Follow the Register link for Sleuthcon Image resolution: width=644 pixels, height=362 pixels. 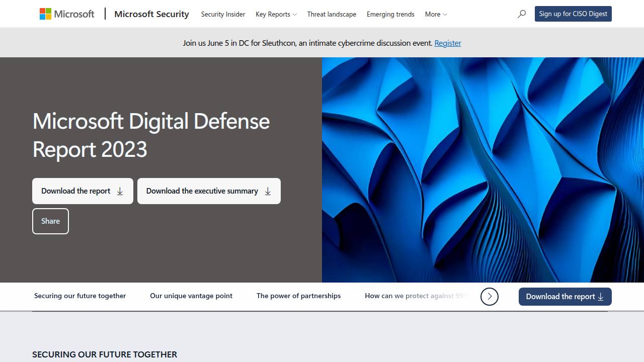pyautogui.click(x=448, y=43)
